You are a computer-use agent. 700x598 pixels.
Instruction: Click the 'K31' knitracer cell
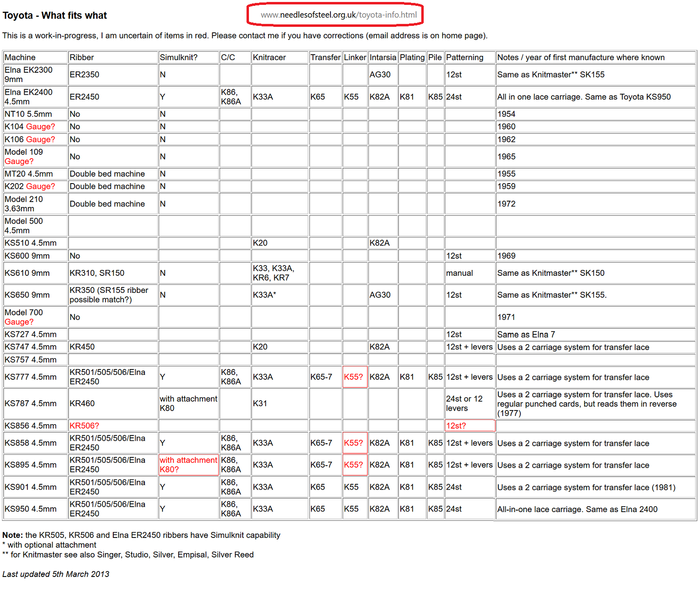coord(280,404)
